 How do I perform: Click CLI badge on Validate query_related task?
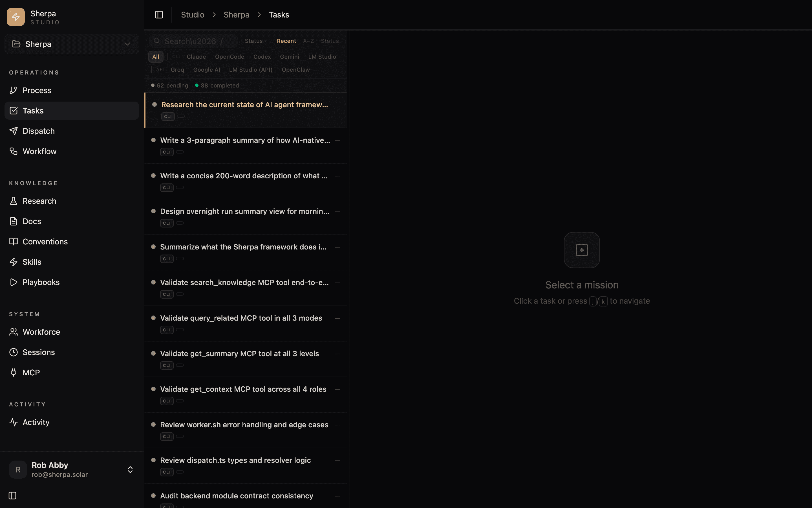click(x=167, y=330)
